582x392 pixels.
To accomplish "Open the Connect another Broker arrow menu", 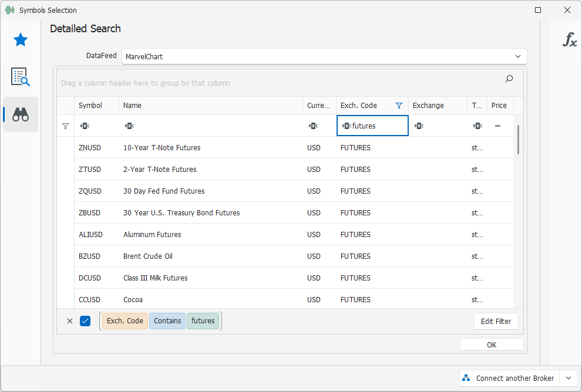I will tap(568, 379).
